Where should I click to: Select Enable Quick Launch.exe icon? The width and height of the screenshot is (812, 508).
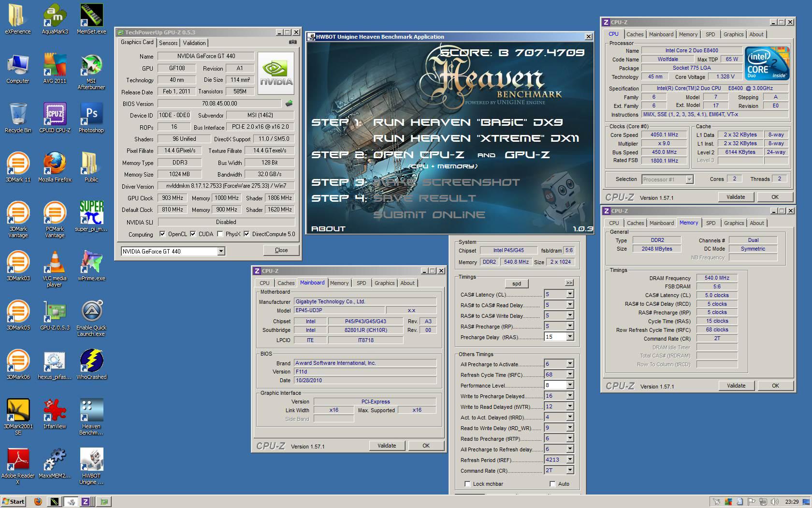pos(91,319)
